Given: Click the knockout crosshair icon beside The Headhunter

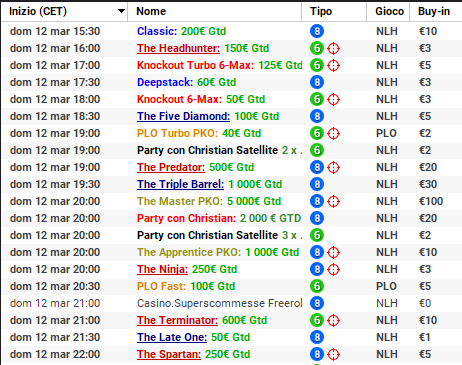Looking at the screenshot, I should [333, 48].
